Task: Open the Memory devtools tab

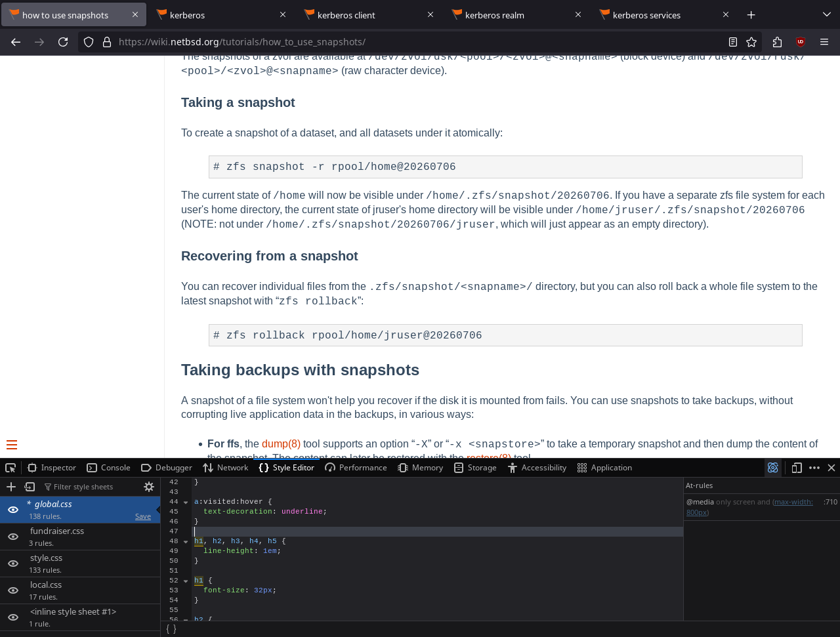Action: 420,468
